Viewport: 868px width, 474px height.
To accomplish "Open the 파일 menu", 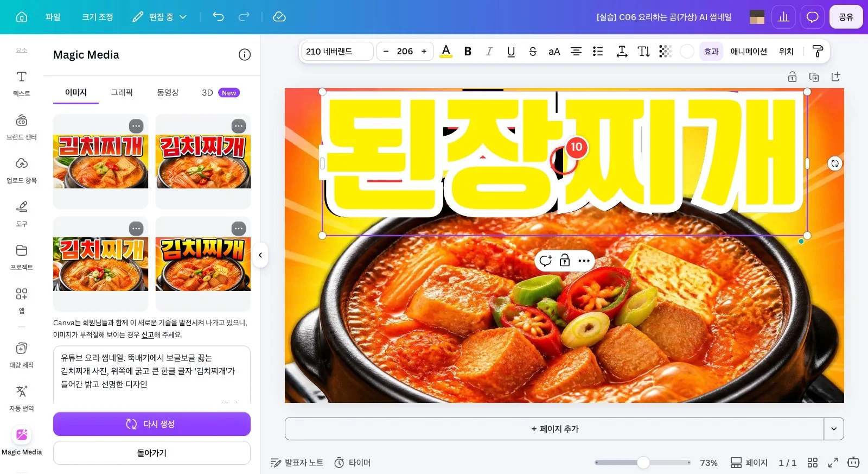I will pos(53,17).
